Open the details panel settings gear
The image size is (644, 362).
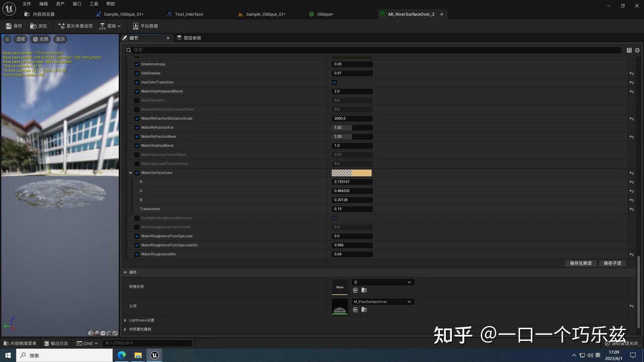[637, 50]
